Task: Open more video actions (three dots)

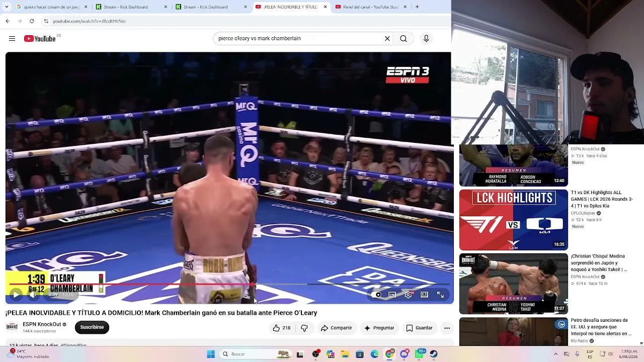Action: click(x=447, y=328)
